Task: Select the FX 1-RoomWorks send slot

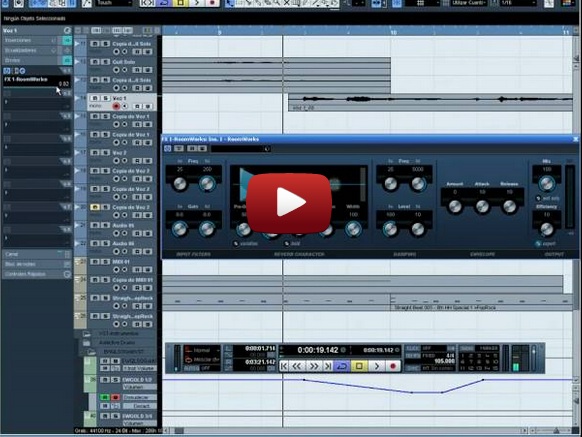Action: pos(36,79)
